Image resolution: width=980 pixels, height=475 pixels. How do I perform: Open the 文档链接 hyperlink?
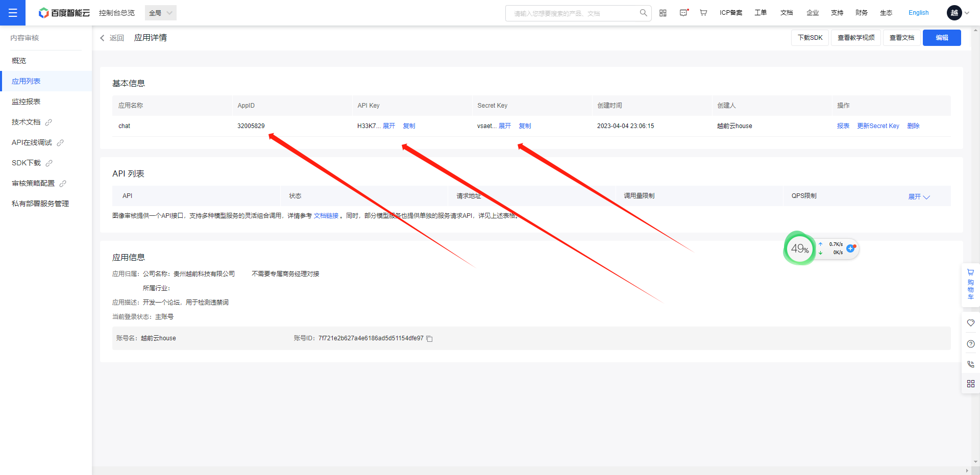pos(326,216)
